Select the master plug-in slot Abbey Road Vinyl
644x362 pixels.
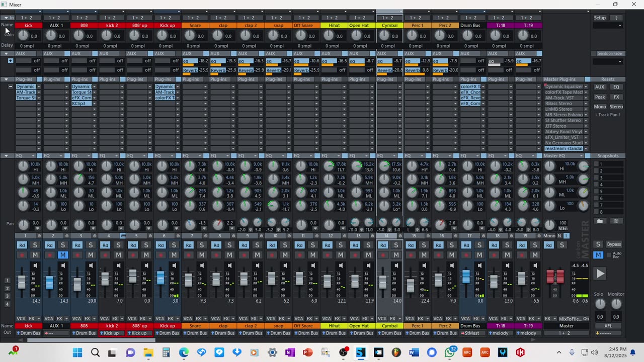(563, 132)
